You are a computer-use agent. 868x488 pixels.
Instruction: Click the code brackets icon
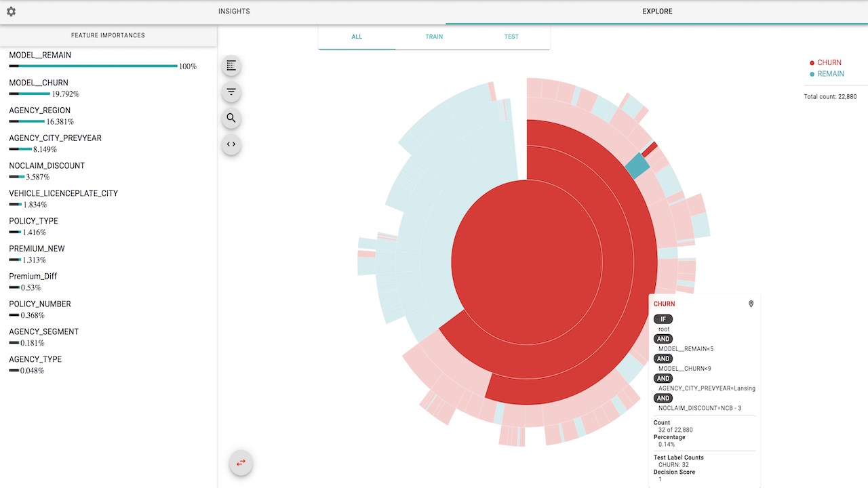(231, 144)
